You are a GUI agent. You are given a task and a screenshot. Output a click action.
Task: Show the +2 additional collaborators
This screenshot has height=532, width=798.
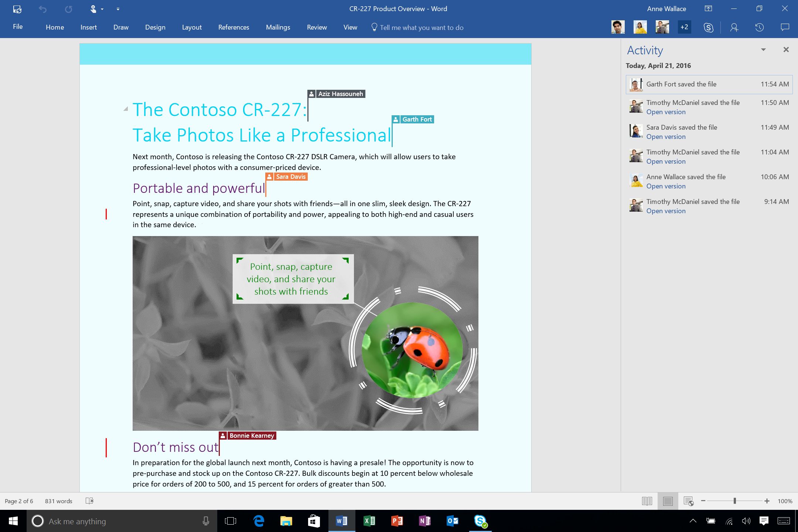[x=684, y=27]
